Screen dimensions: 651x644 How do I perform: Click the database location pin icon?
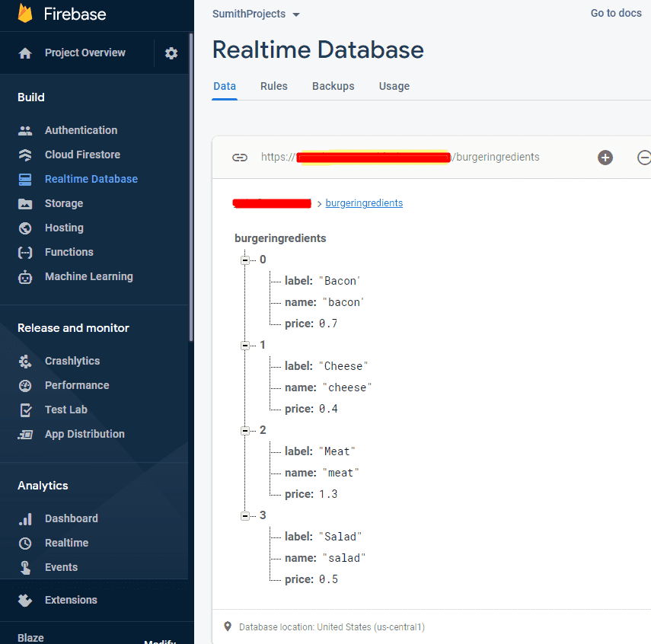228,626
